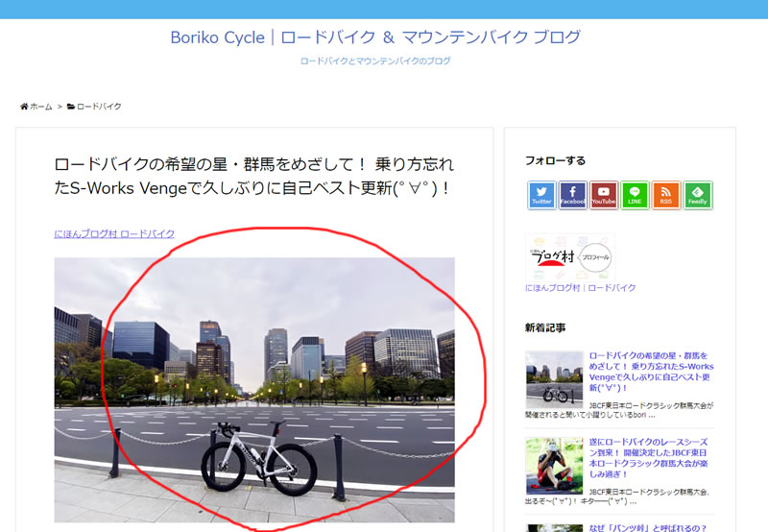This screenshot has height=532, width=768.
Task: Open the S-Works Venge new-post thumbnail in the sidebar
Action: coord(555,379)
